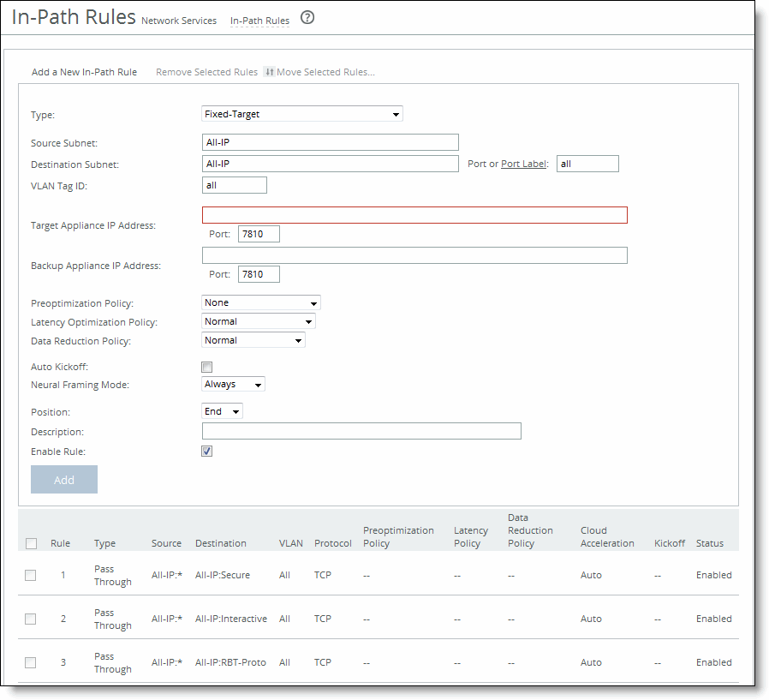Open the Type dropdown showing Fixed-Target
769x700 pixels.
(x=301, y=114)
